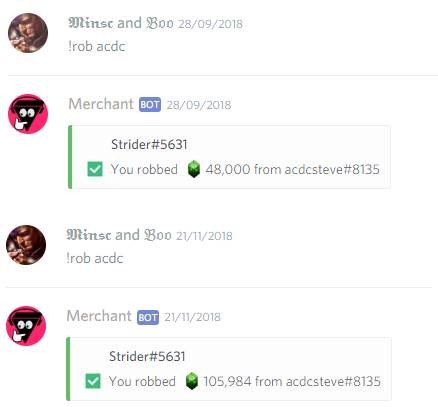Screen dimensions: 438x407
Task: Open Merchant username on 28/09/2018 message
Action: coord(101,104)
